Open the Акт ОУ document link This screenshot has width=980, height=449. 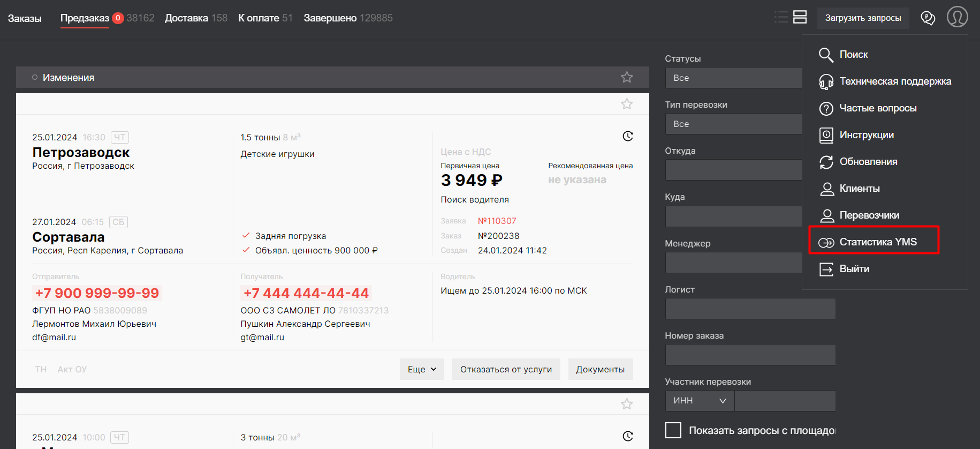(72, 369)
